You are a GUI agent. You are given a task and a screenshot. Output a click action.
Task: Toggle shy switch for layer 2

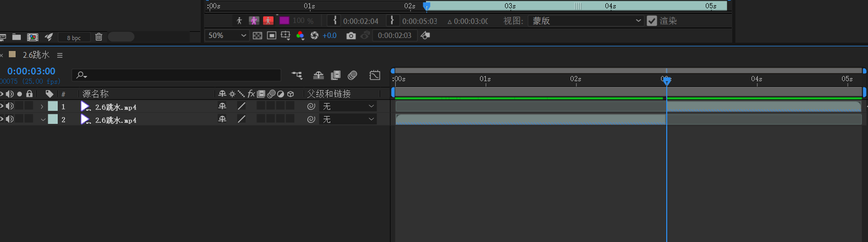[222, 119]
